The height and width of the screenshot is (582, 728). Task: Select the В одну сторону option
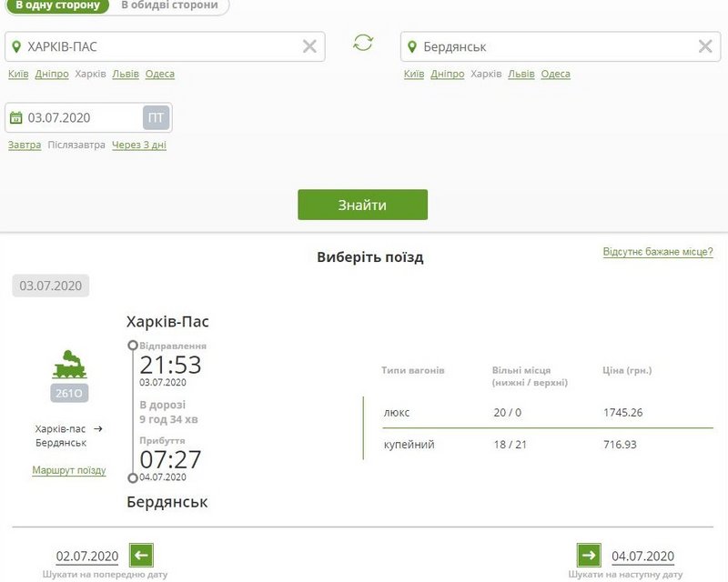click(x=56, y=5)
